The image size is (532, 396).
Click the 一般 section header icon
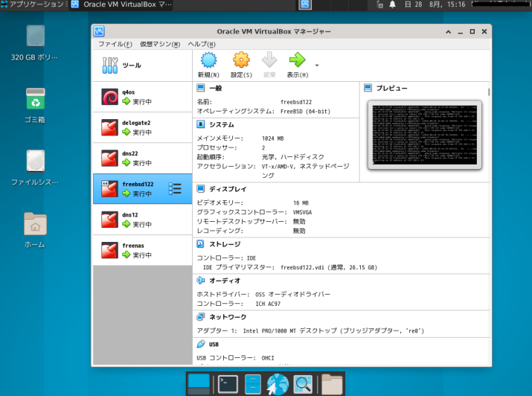click(200, 88)
